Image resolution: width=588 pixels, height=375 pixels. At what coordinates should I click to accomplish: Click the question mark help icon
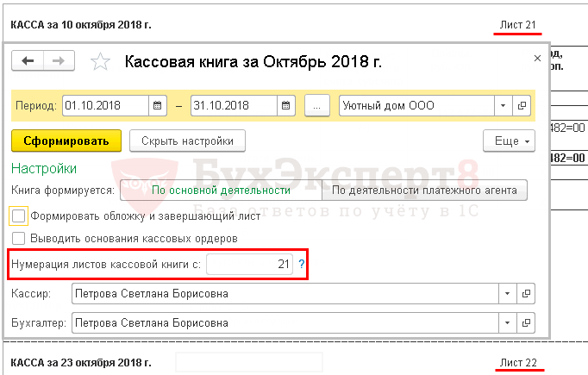pyautogui.click(x=302, y=265)
